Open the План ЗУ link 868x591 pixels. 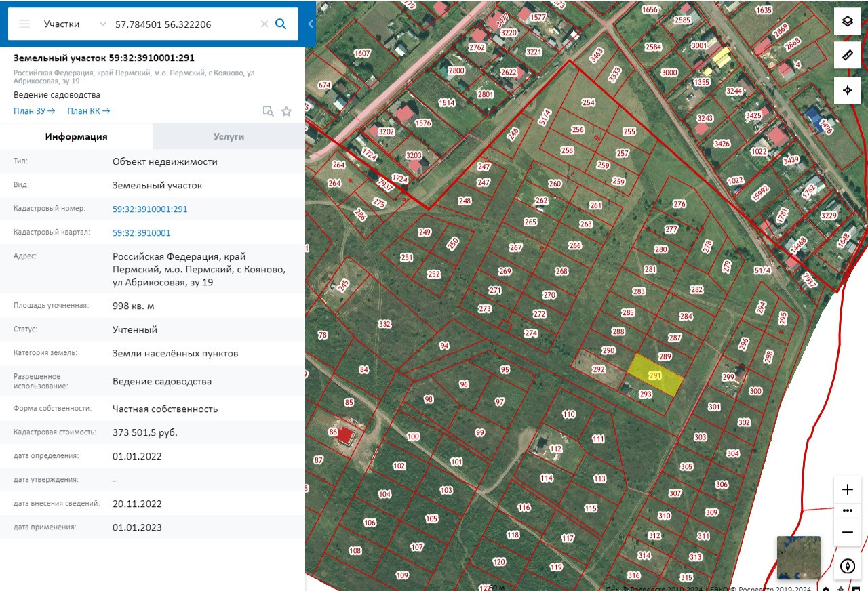[33, 111]
